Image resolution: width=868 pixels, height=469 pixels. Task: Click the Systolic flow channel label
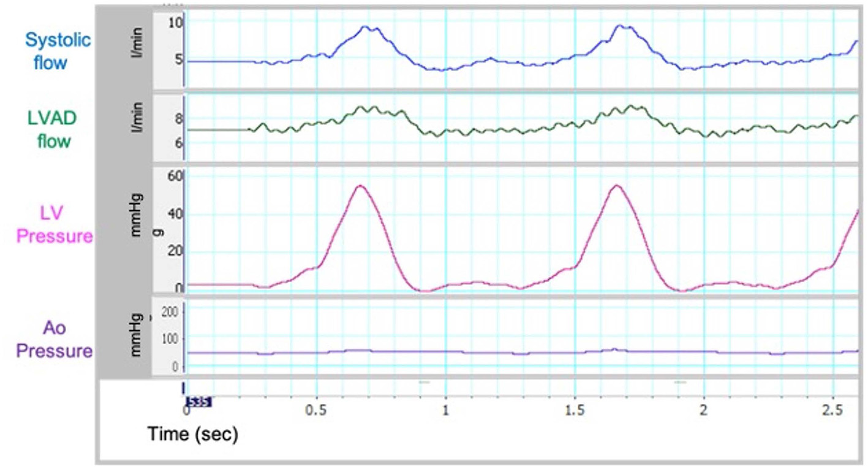pos(58,51)
